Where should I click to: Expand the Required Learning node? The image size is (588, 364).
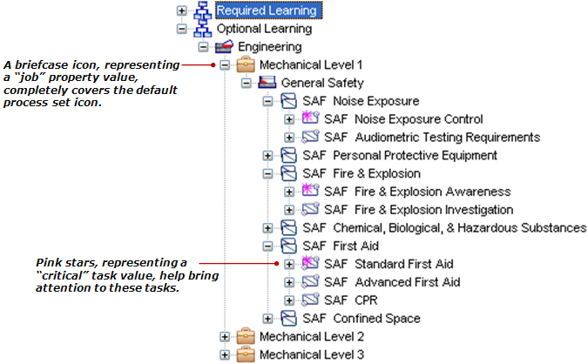(181, 11)
